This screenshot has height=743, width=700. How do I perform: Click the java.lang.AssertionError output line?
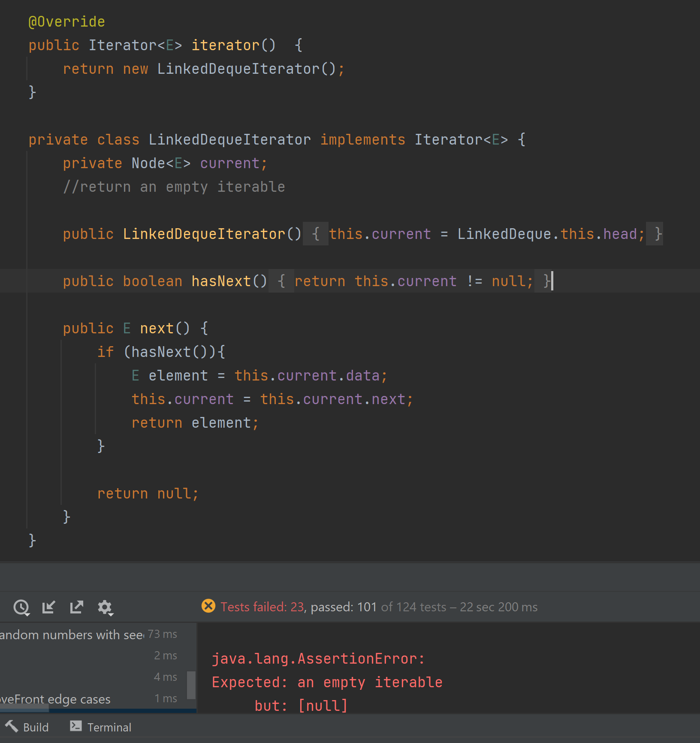(318, 658)
